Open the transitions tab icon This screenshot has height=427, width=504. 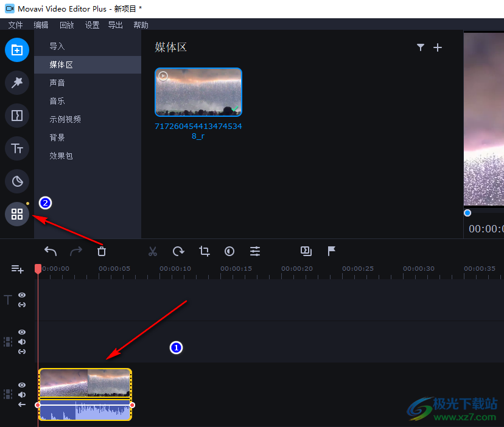[x=17, y=116]
